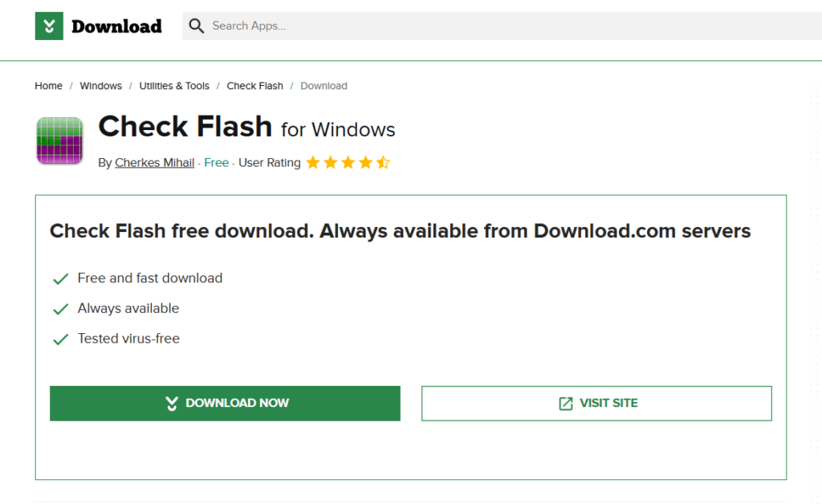Click the checkmark beside Always available
The height and width of the screenshot is (504, 822).
(x=60, y=309)
